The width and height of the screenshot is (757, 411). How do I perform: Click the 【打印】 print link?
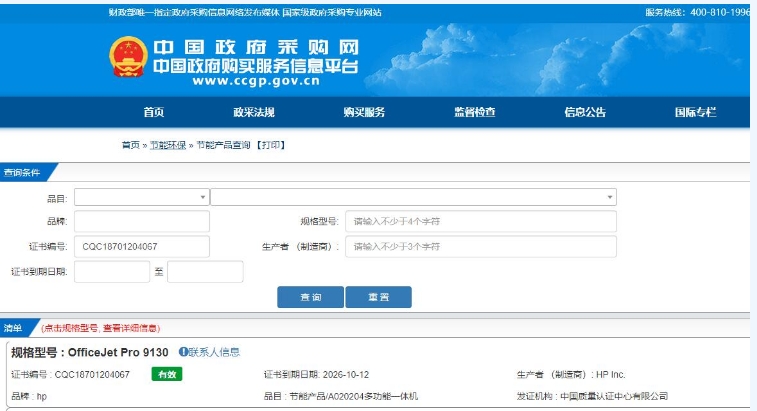point(270,145)
